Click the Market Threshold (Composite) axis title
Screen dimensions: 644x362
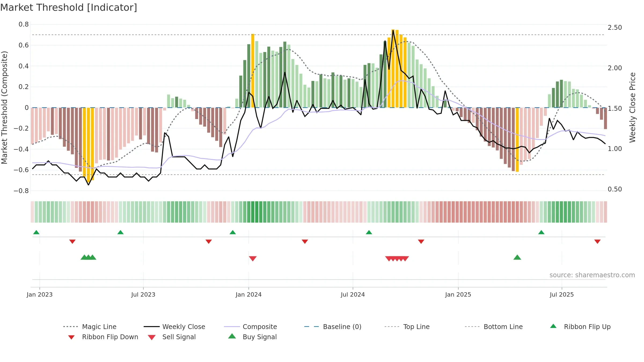pyautogui.click(x=4, y=108)
